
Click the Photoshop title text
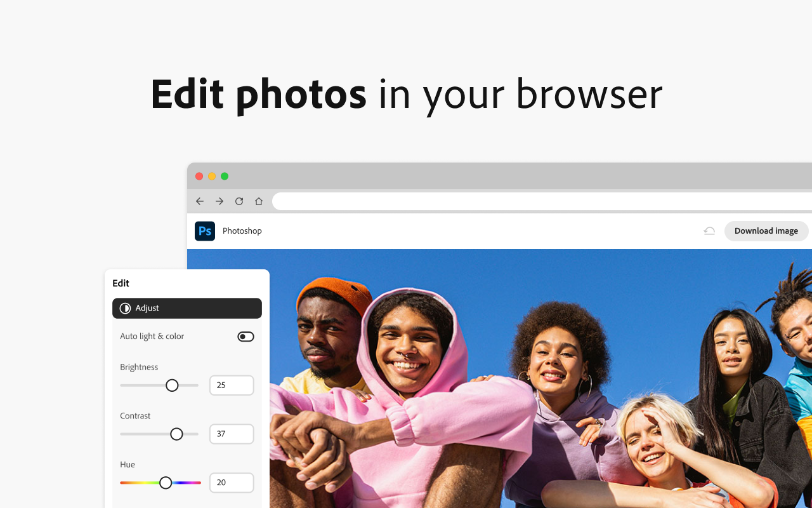[242, 231]
